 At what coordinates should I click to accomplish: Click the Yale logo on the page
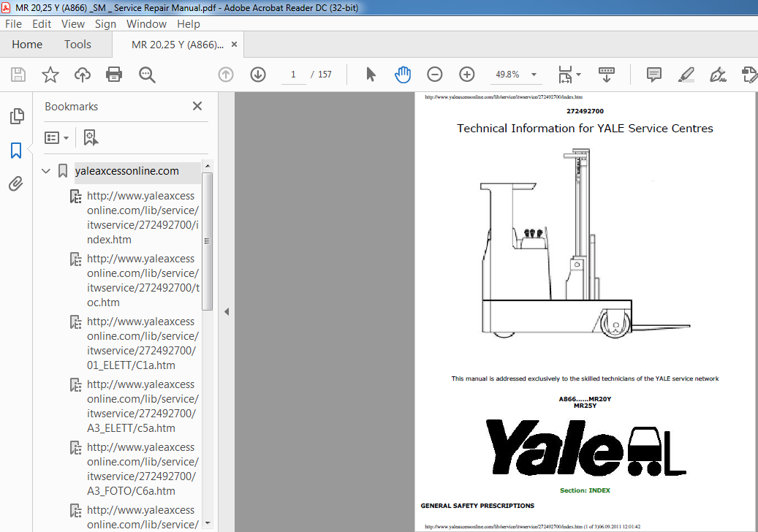[x=585, y=448]
